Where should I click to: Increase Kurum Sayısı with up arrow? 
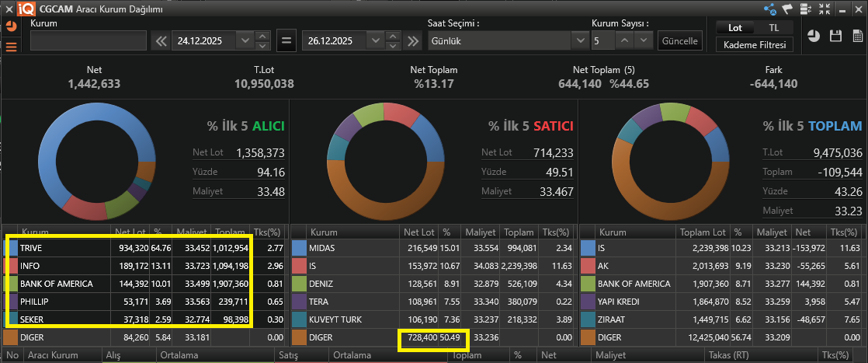624,41
